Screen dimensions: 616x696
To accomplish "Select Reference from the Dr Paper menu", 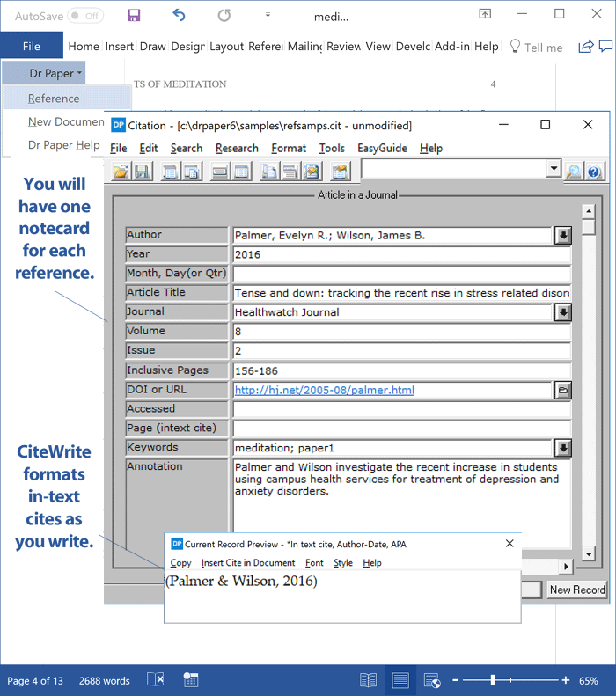I will 54,99.
